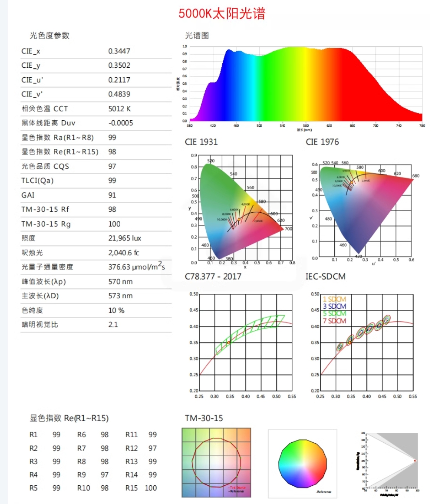Image resolution: width=435 pixels, height=504 pixels.
Task: Select the GAI value 91
Action: (112, 195)
